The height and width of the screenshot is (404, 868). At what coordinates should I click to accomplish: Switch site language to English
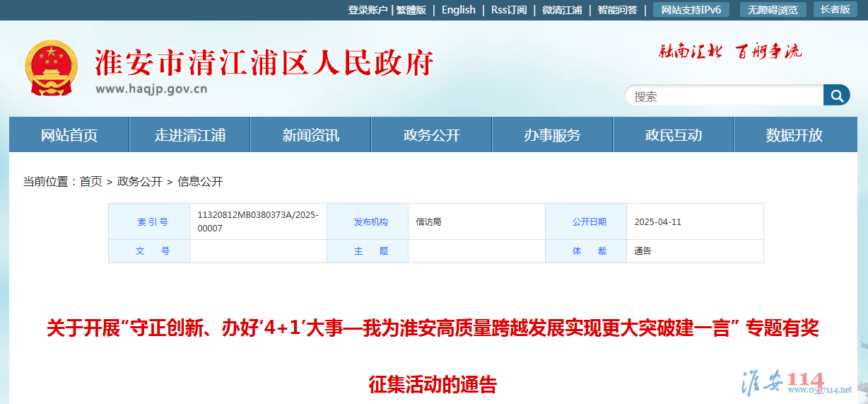coord(459,10)
